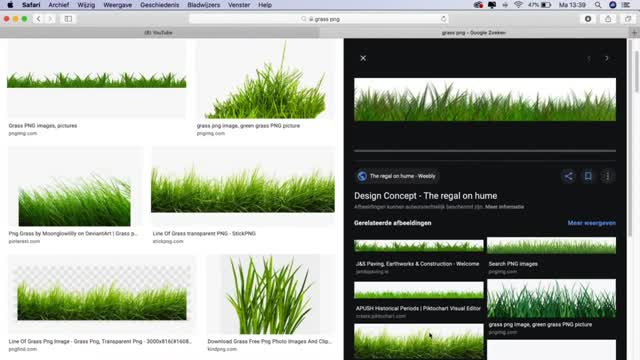Viewport: 640px width, 360px height.
Task: Open Search PNG images related thumbnail
Action: (x=551, y=246)
